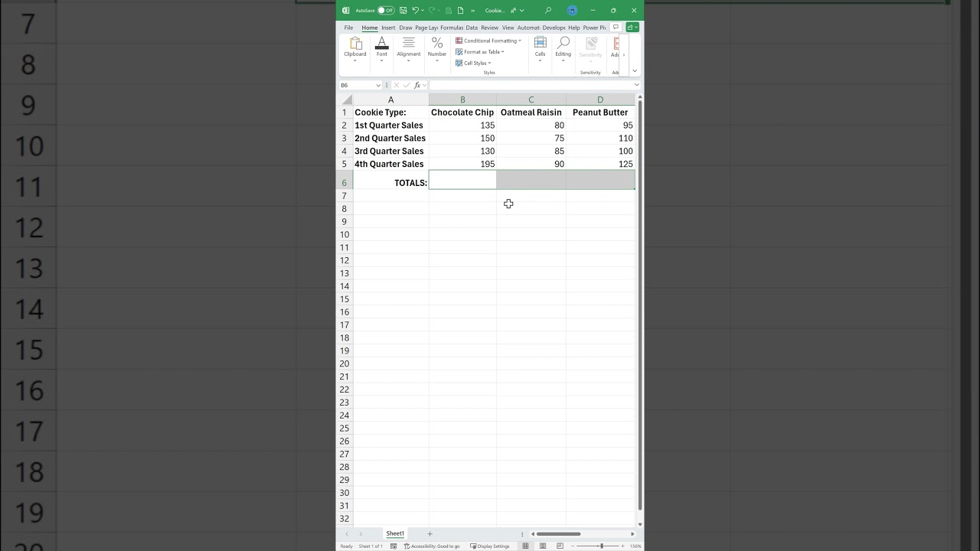Select the Oatmeal Raisin header cell
This screenshot has width=980, height=551.
pos(531,112)
